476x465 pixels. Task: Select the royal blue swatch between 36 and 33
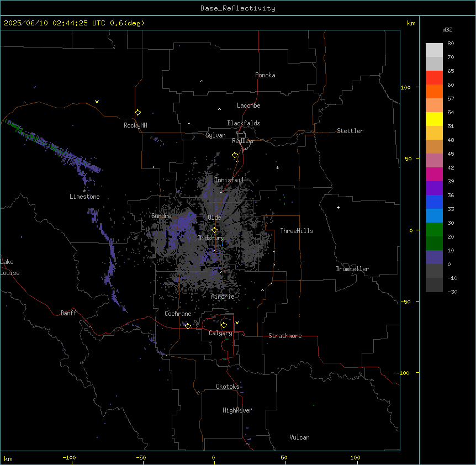pyautogui.click(x=434, y=202)
